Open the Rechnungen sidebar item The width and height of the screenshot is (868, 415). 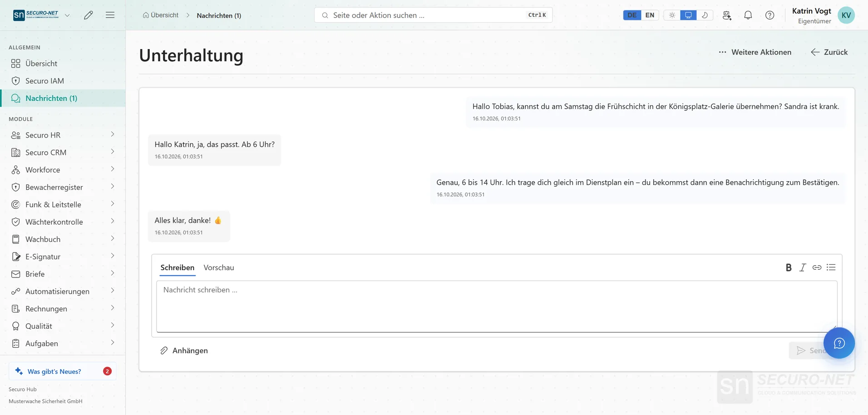tap(63, 309)
